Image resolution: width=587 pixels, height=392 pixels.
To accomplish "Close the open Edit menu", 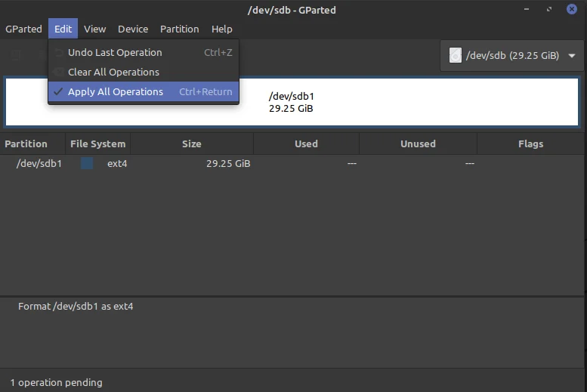I will click(63, 29).
